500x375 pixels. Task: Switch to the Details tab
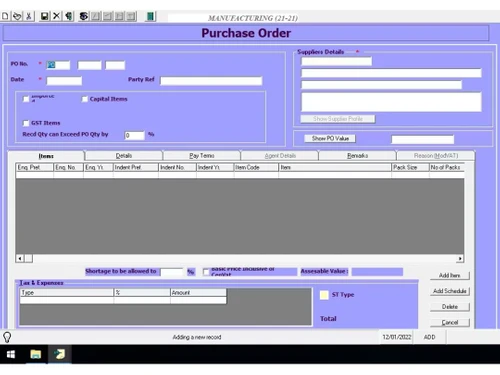(x=124, y=156)
